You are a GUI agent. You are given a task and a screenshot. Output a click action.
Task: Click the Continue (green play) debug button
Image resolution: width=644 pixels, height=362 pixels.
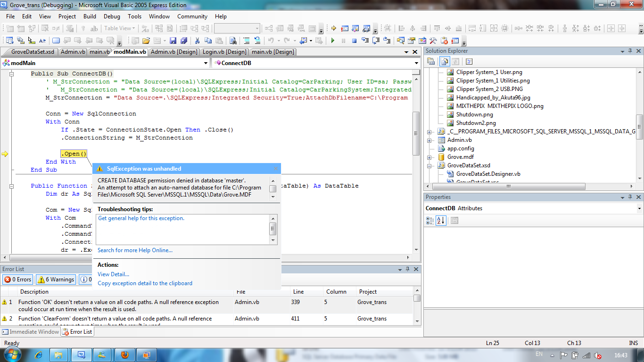point(332,41)
